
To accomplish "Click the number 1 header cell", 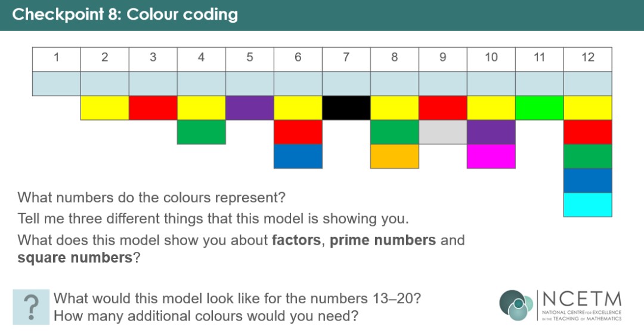I will [x=57, y=59].
